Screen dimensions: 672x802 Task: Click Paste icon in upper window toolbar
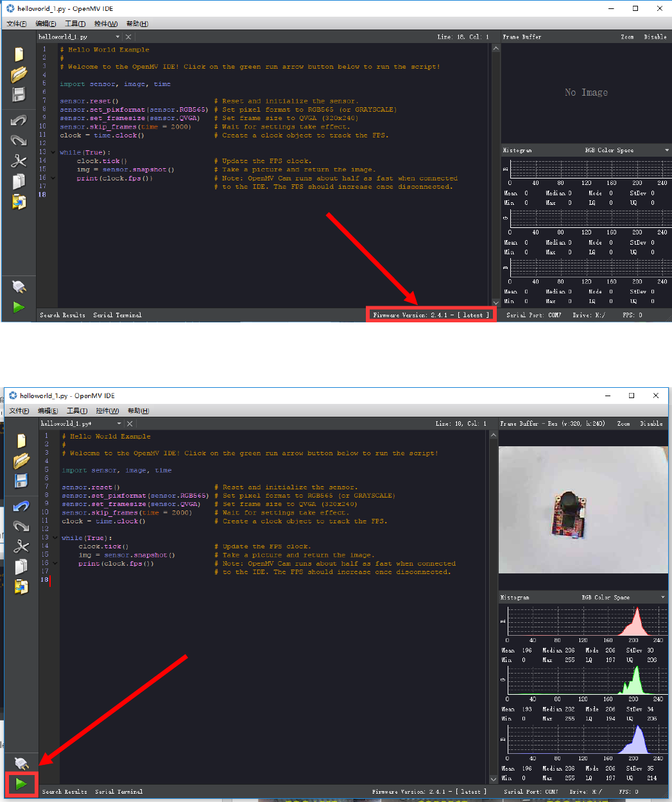tap(19, 201)
